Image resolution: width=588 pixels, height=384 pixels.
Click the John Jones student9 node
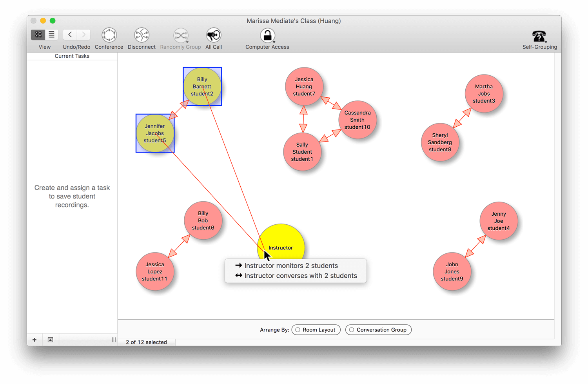tap(452, 271)
